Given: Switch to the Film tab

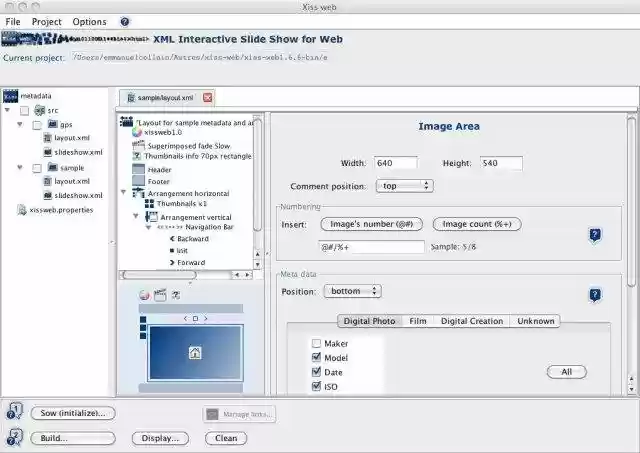Looking at the screenshot, I should pos(418,321).
